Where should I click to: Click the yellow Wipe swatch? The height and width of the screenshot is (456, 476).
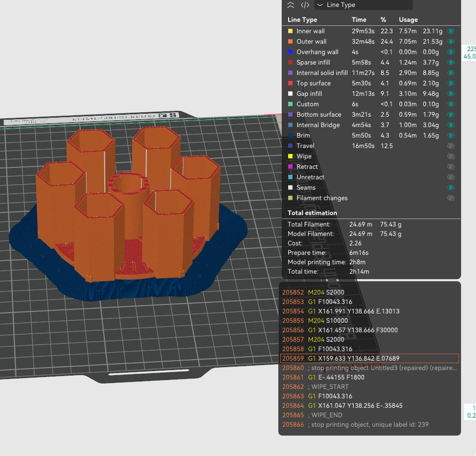pyautogui.click(x=290, y=156)
